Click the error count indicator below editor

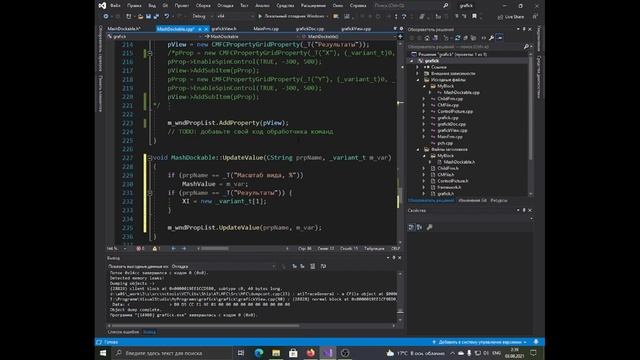[140, 249]
